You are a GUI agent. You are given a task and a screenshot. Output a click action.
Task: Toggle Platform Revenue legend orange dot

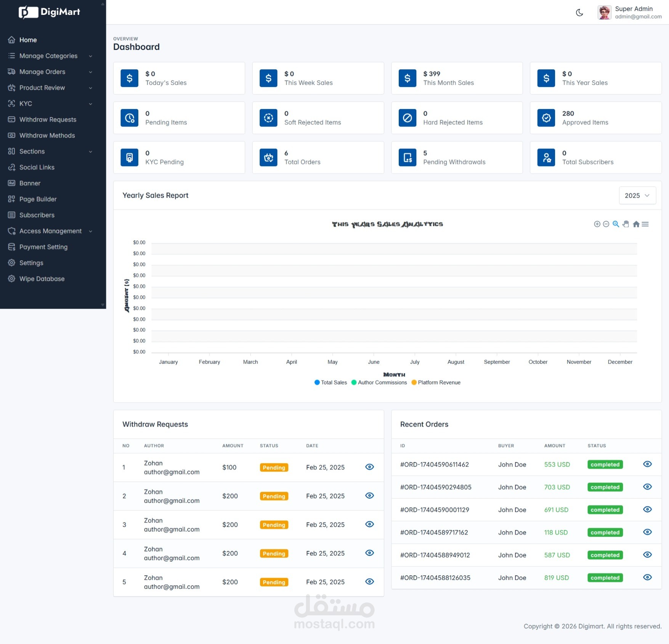pos(414,383)
